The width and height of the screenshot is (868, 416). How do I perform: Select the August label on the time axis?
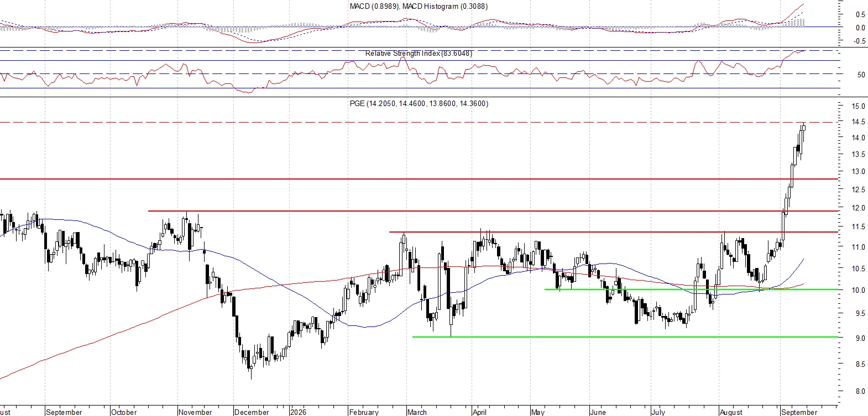[x=731, y=412]
